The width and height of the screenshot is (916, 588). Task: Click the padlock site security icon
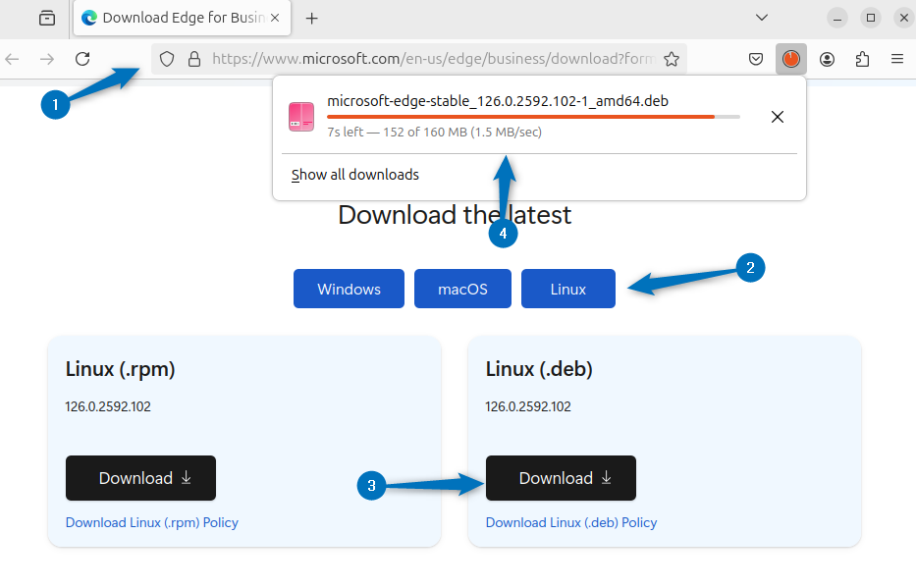pyautogui.click(x=192, y=59)
